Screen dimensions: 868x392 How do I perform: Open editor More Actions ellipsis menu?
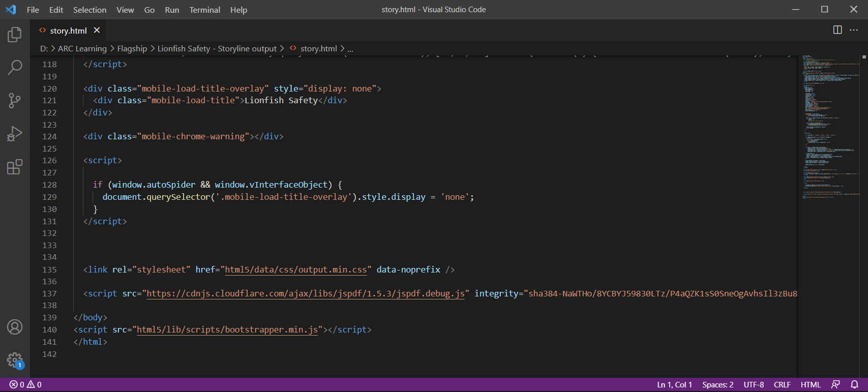[854, 30]
